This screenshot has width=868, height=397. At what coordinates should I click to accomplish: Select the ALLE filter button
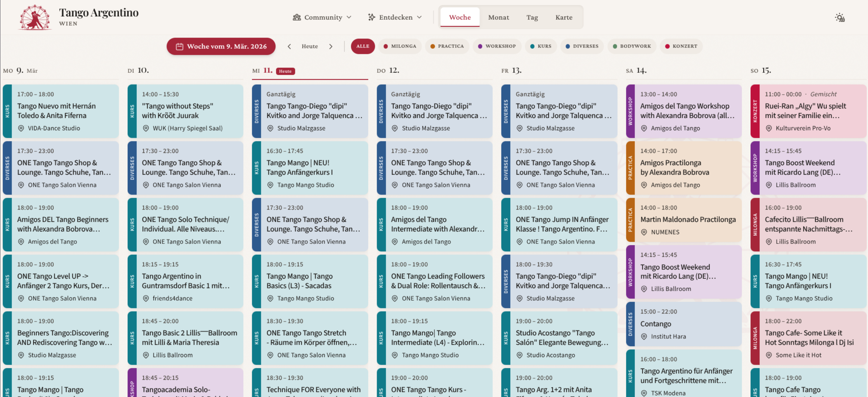pos(363,46)
